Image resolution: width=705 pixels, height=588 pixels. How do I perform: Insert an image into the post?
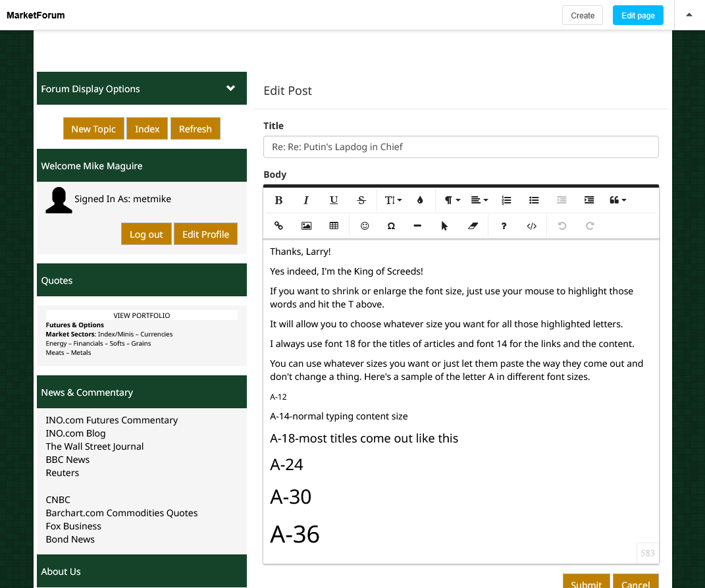click(306, 226)
